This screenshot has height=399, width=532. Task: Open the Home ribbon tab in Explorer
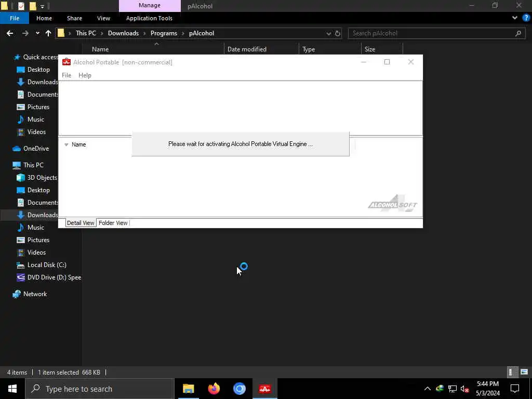coord(44,18)
